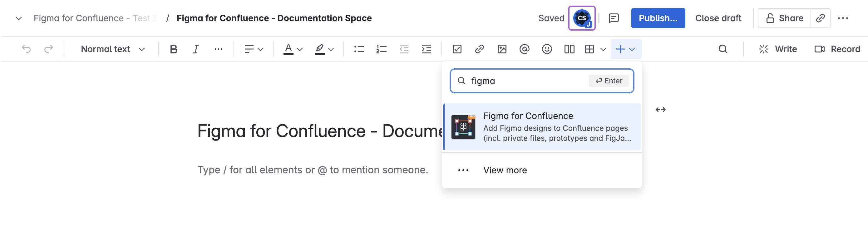Copy the page link icon

click(821, 18)
